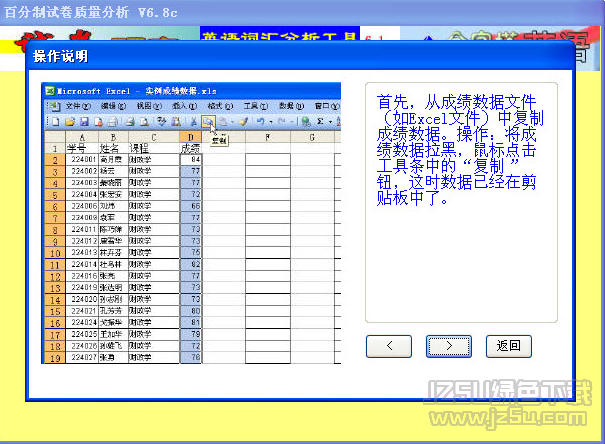The image size is (605, 444).
Task: Click the score 84 in row 2
Action: tap(191, 159)
